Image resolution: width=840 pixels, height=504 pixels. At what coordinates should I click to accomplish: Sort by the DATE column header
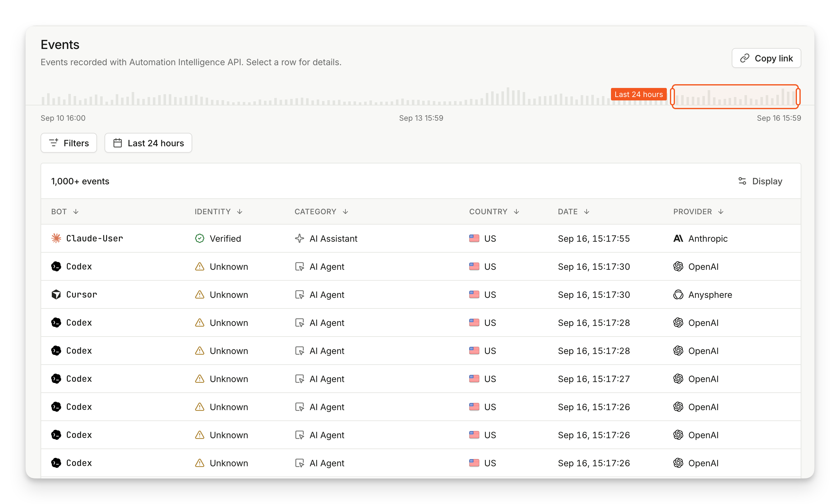[574, 211]
